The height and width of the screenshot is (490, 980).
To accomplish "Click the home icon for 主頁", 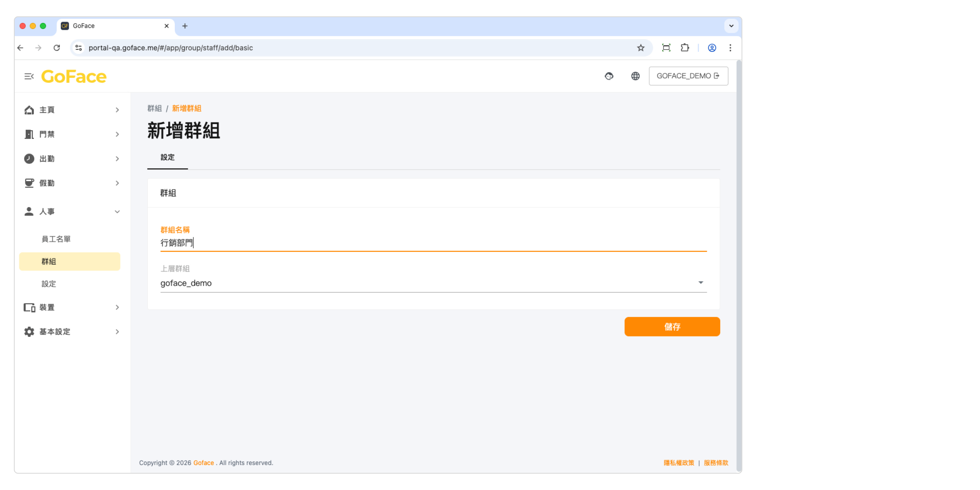I will point(29,110).
